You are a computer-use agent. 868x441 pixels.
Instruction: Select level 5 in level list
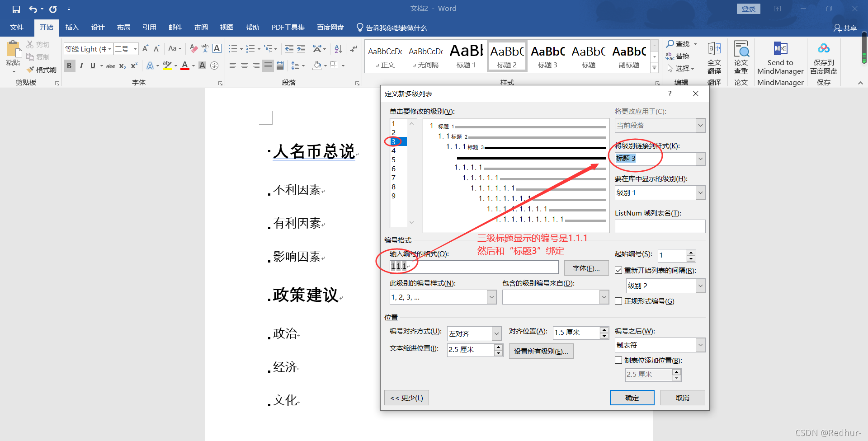[x=399, y=160]
